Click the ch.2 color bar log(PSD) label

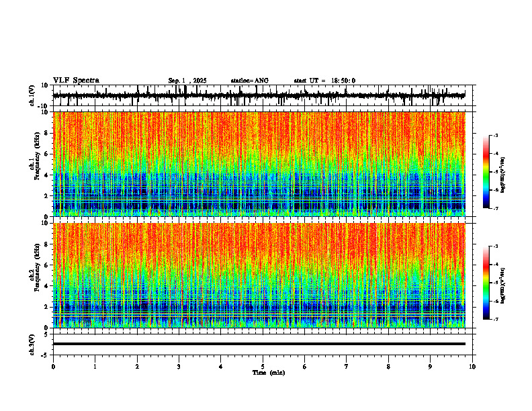503,285
